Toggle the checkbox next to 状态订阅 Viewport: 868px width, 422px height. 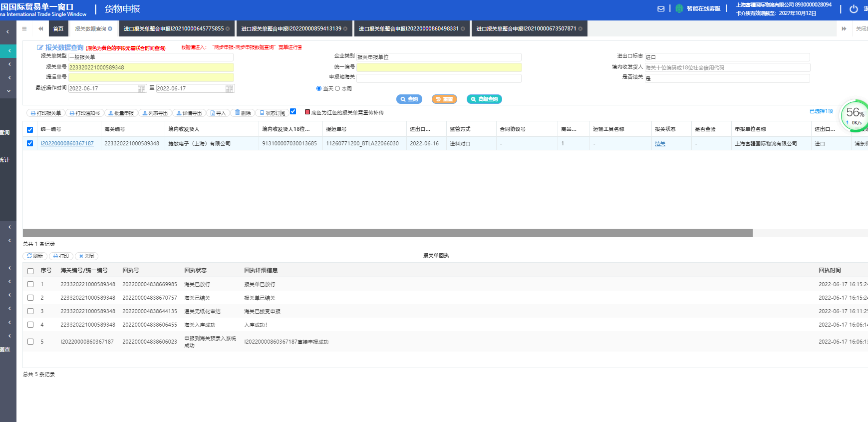(293, 111)
